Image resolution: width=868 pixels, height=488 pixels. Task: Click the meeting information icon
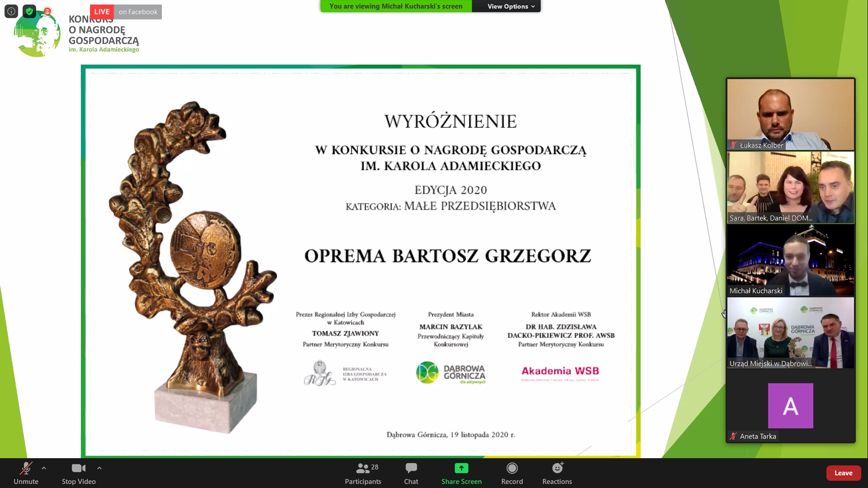11,11
